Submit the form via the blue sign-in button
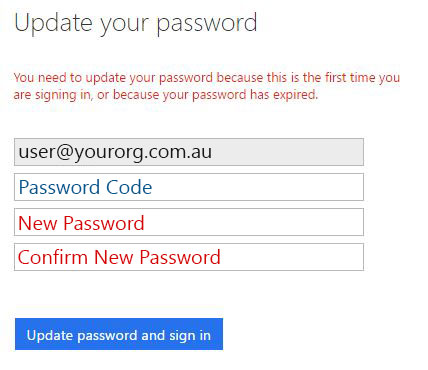The image size is (428, 370). [119, 334]
